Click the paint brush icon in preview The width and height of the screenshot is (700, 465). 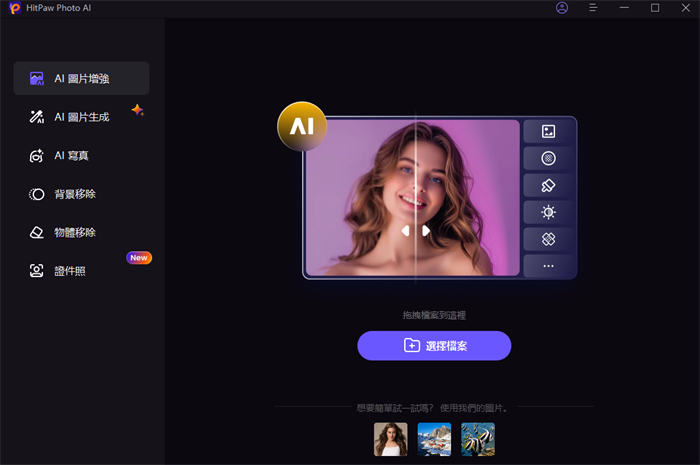point(548,185)
